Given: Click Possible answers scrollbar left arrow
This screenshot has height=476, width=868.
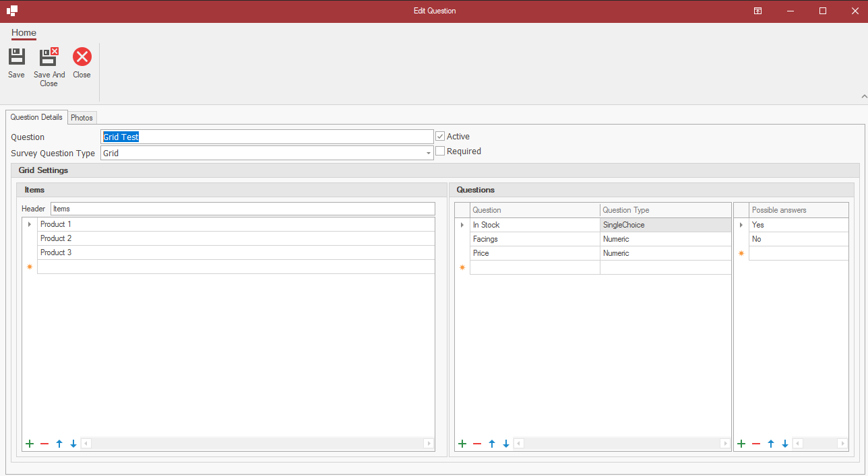Looking at the screenshot, I should [x=798, y=444].
